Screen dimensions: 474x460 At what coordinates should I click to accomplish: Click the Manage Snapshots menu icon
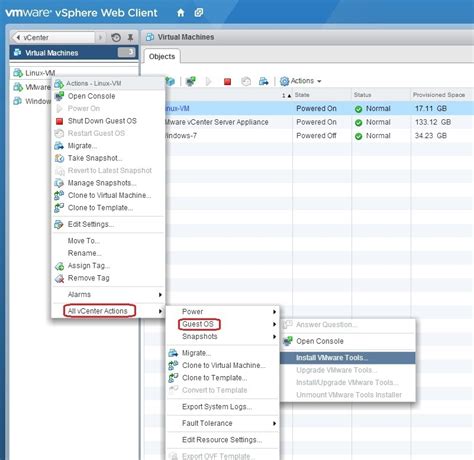[59, 183]
